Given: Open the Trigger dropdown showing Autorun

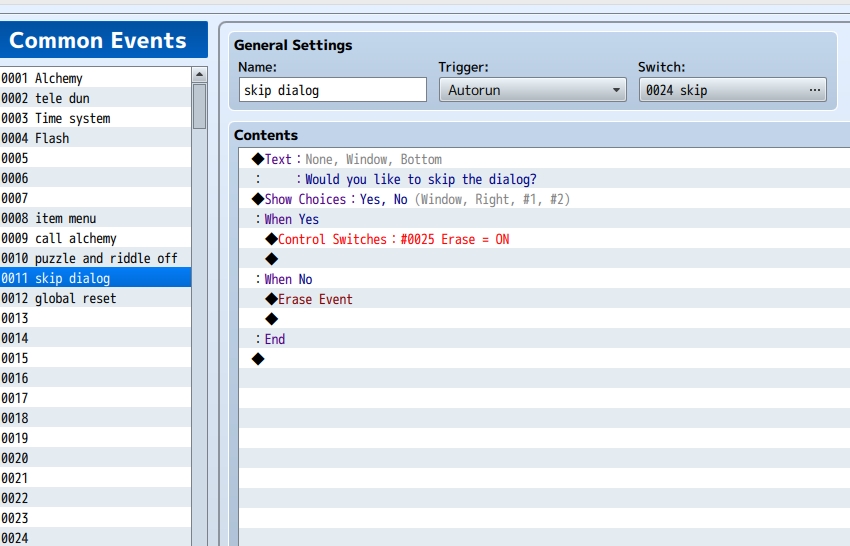Looking at the screenshot, I should [x=532, y=90].
